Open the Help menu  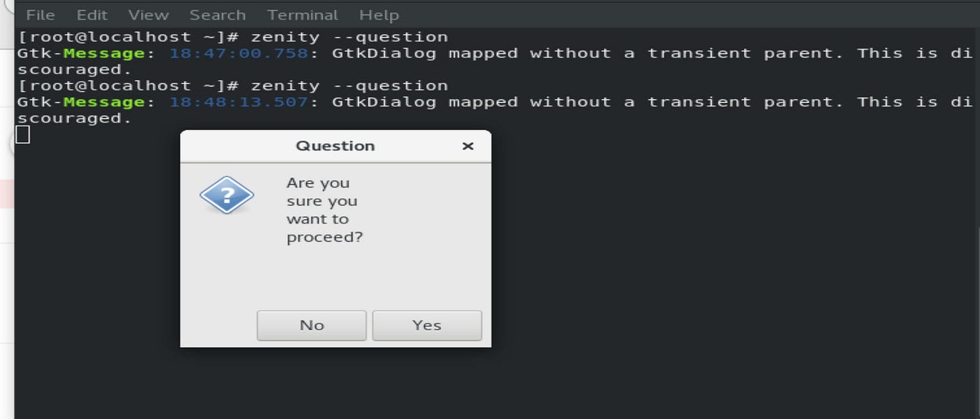click(x=379, y=14)
